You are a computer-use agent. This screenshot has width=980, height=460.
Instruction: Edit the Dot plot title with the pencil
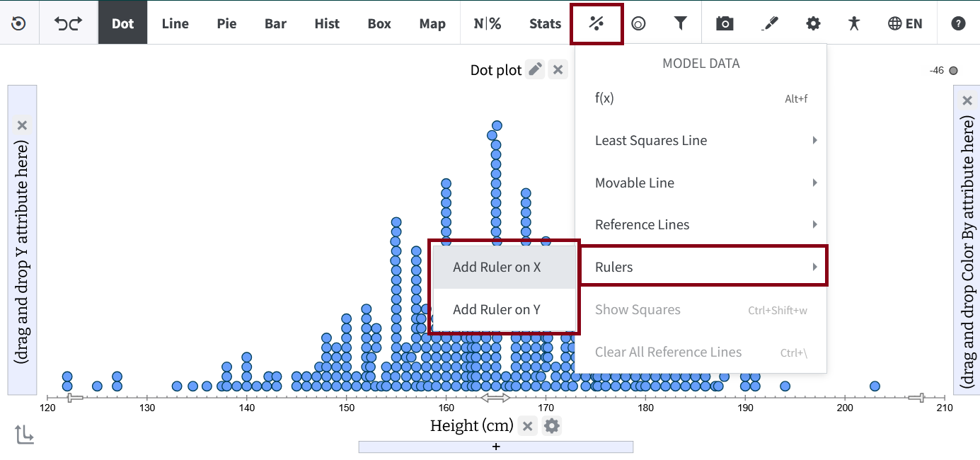[x=536, y=69]
